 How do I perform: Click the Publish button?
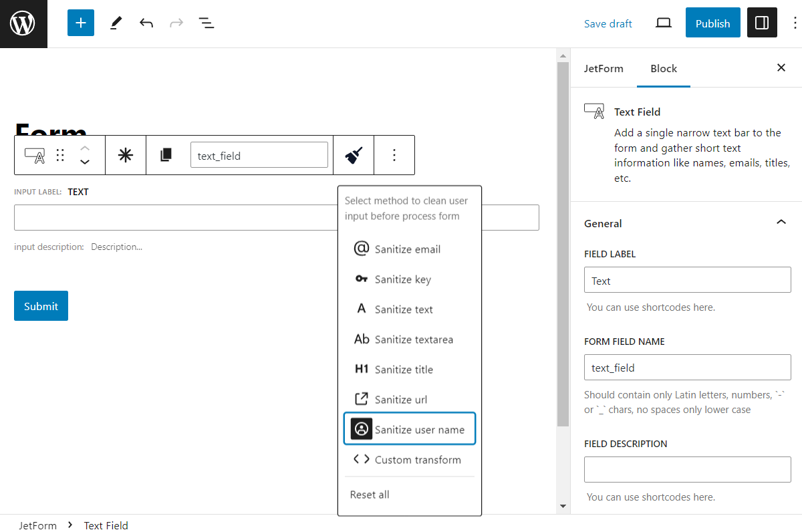(712, 22)
